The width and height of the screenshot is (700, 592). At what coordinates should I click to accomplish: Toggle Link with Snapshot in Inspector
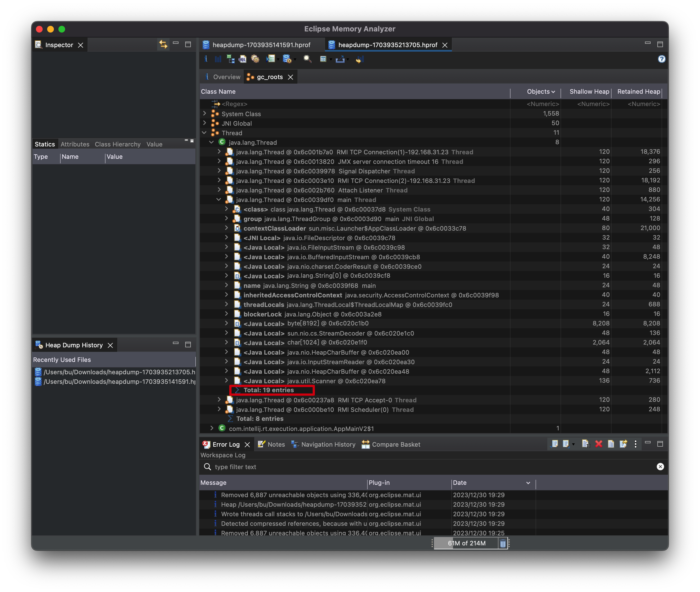click(x=163, y=44)
